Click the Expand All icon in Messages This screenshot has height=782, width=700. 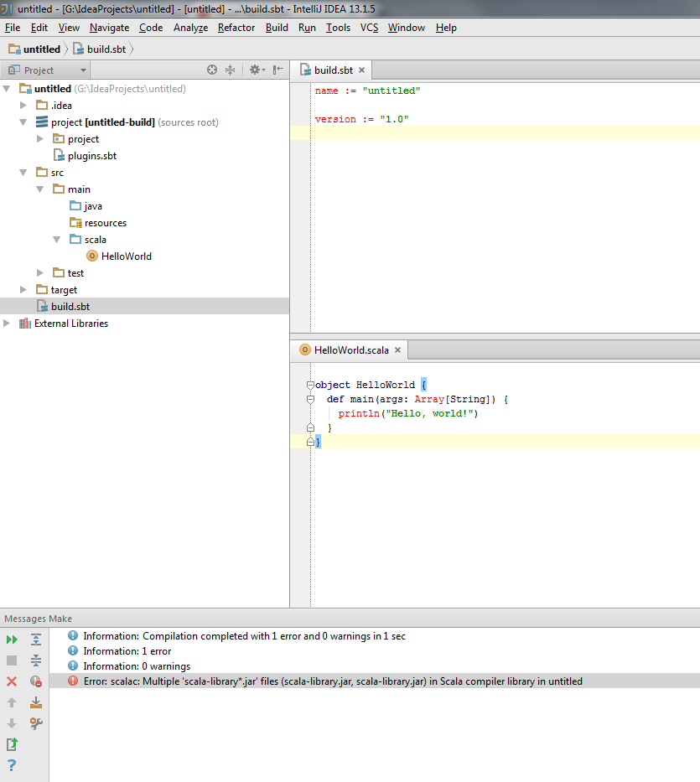[x=36, y=640]
